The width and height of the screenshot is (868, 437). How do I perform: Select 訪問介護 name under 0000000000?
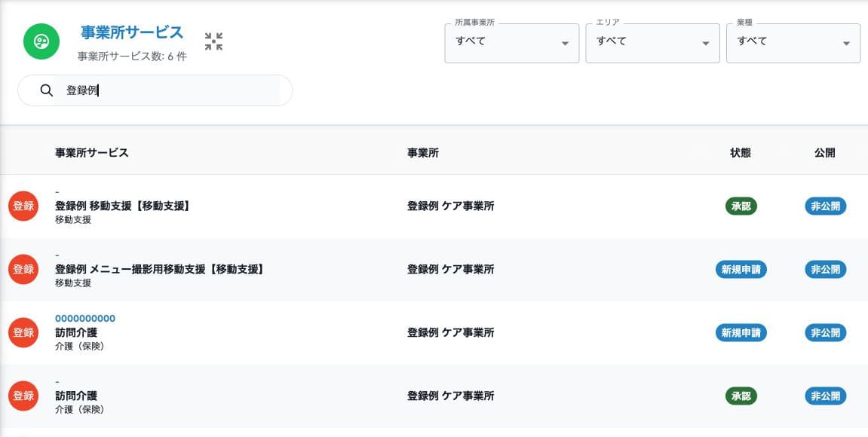(76, 333)
